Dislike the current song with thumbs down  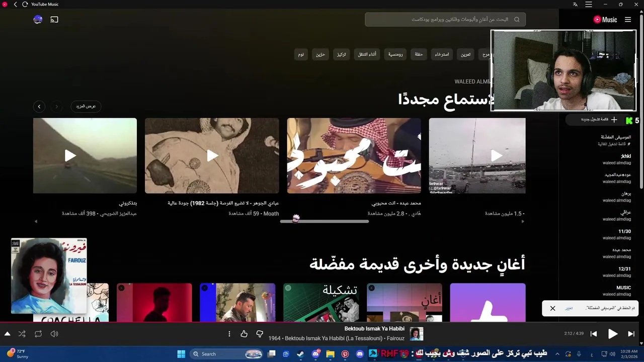(260, 334)
